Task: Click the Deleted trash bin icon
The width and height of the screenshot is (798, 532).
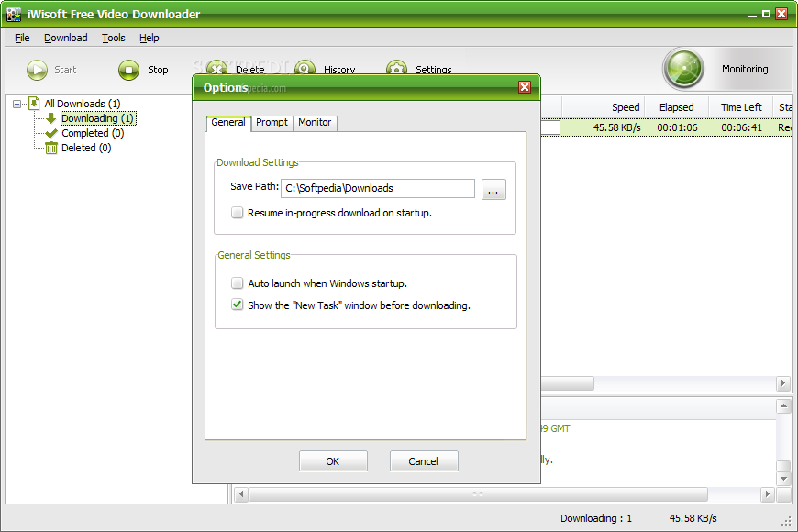Action: 50,149
